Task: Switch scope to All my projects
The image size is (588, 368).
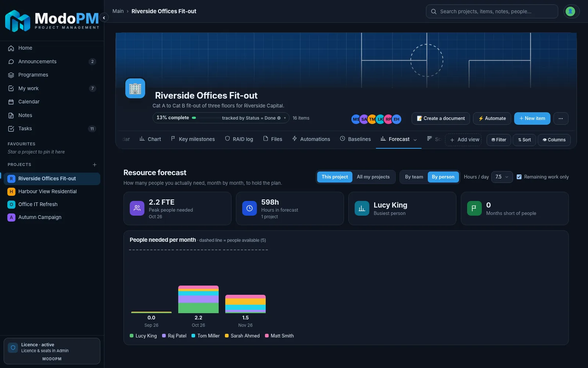Action: pyautogui.click(x=373, y=177)
